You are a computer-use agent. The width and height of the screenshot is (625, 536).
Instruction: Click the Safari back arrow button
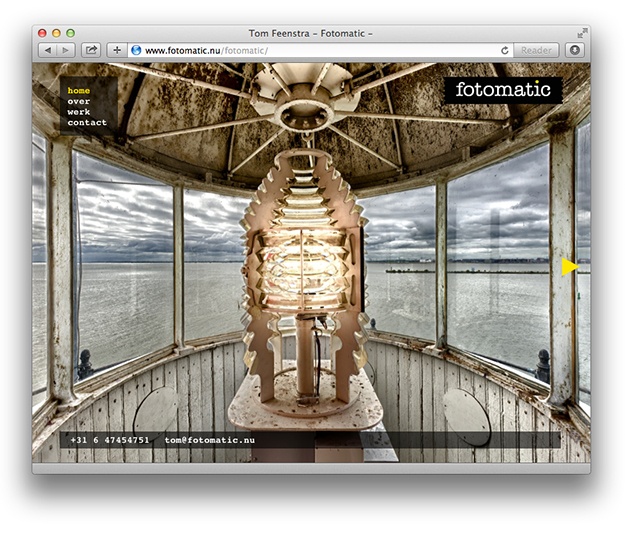coord(45,50)
